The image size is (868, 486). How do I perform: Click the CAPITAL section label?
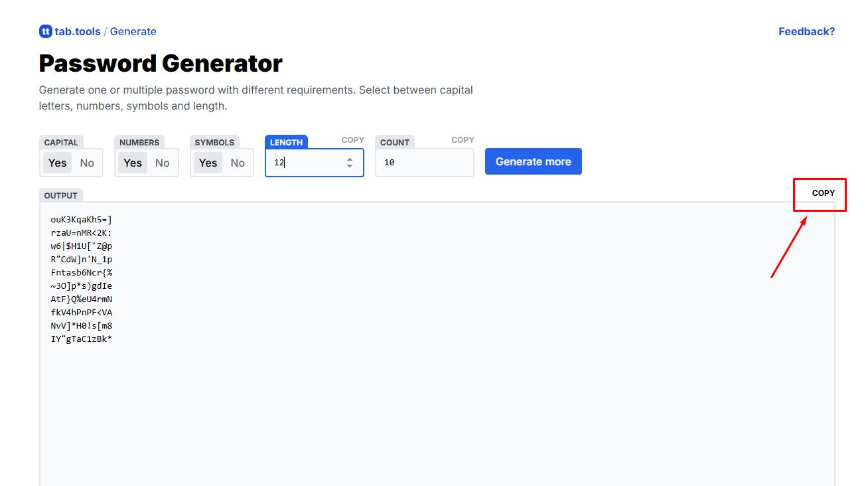[61, 141]
